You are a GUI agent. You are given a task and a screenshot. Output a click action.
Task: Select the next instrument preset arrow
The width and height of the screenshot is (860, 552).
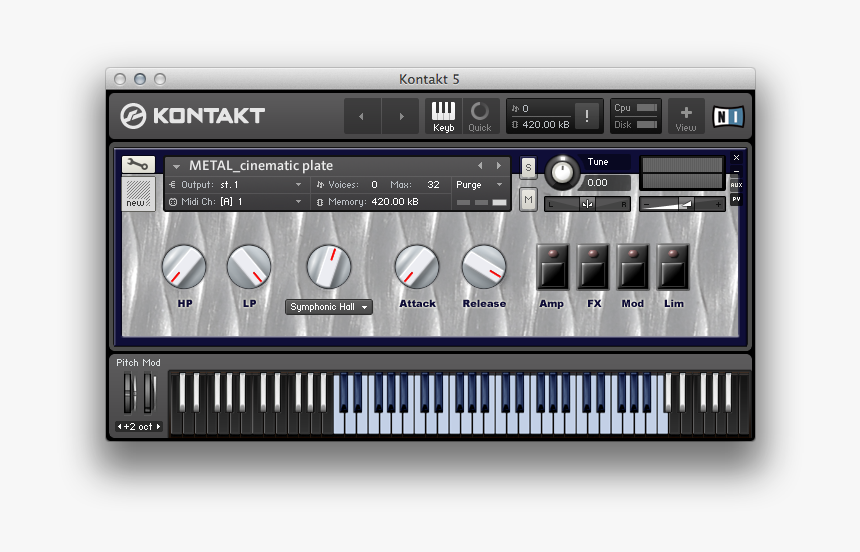[x=499, y=165]
